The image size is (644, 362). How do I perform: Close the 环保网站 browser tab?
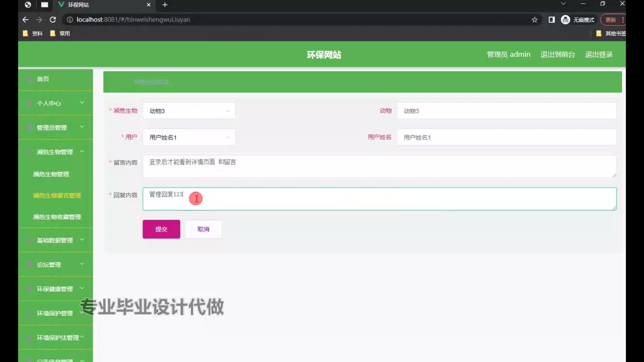(x=149, y=5)
